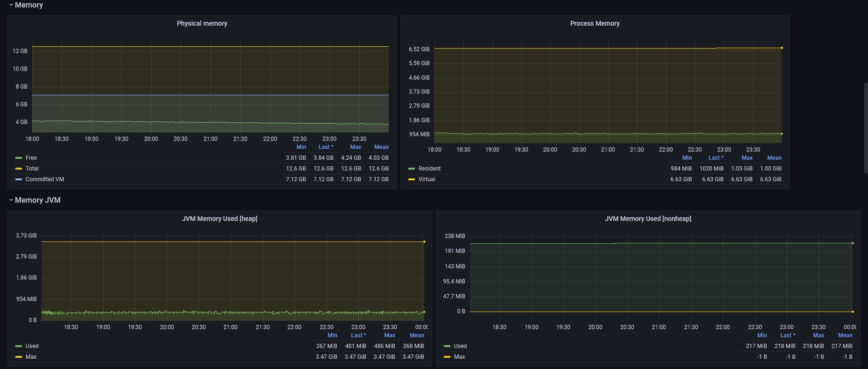Viewport: 868px width, 369px height.
Task: Sort Physical memory legend by Mean column
Action: pyautogui.click(x=381, y=147)
